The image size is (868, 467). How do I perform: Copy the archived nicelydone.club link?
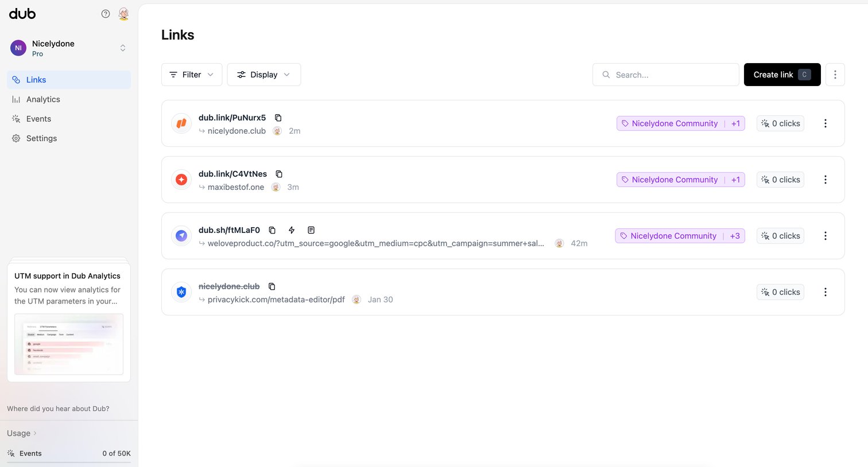[272, 286]
